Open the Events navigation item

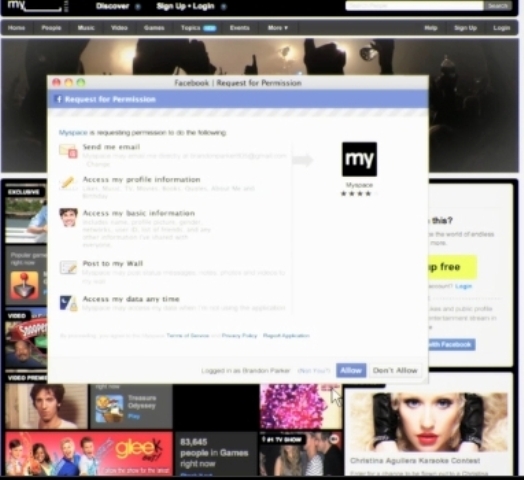[x=240, y=28]
